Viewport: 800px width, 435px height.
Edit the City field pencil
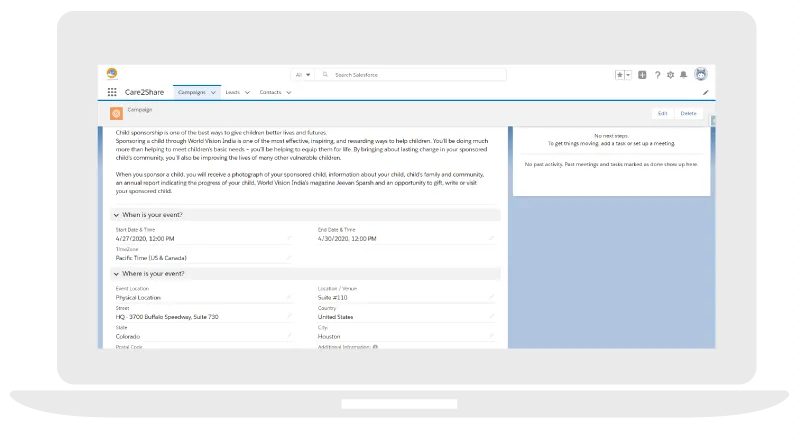click(491, 336)
